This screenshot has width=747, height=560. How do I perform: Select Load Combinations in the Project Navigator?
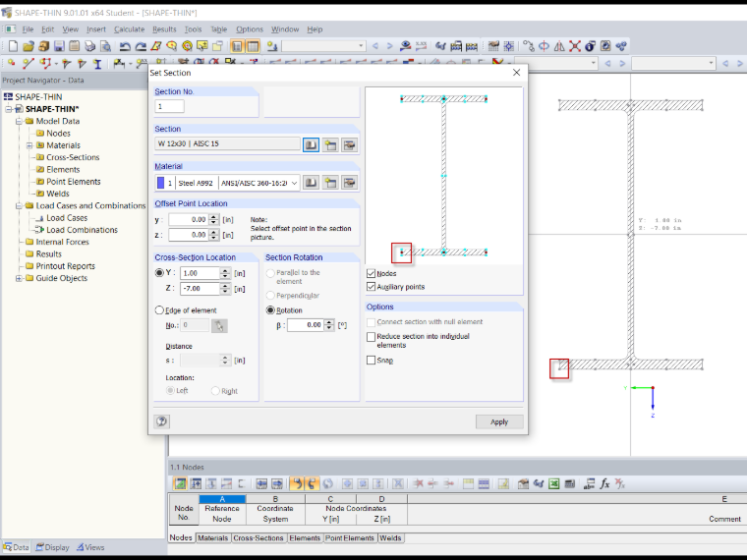point(82,230)
